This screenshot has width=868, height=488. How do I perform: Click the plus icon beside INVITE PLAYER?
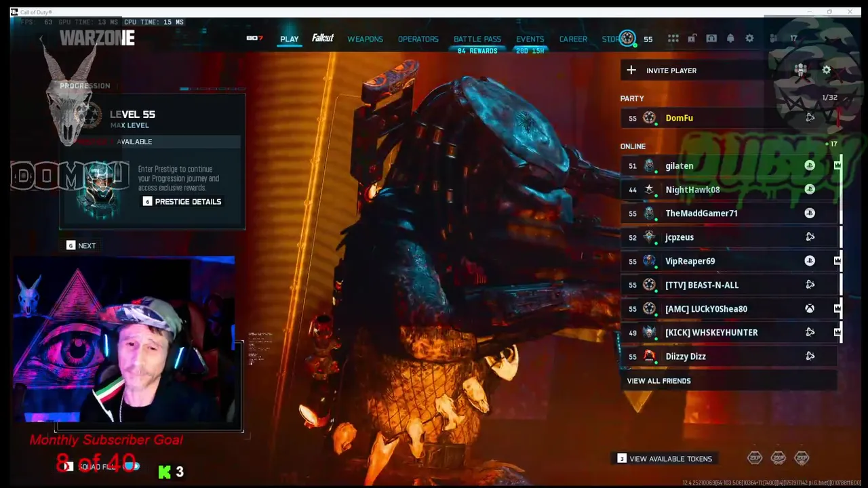tap(631, 70)
